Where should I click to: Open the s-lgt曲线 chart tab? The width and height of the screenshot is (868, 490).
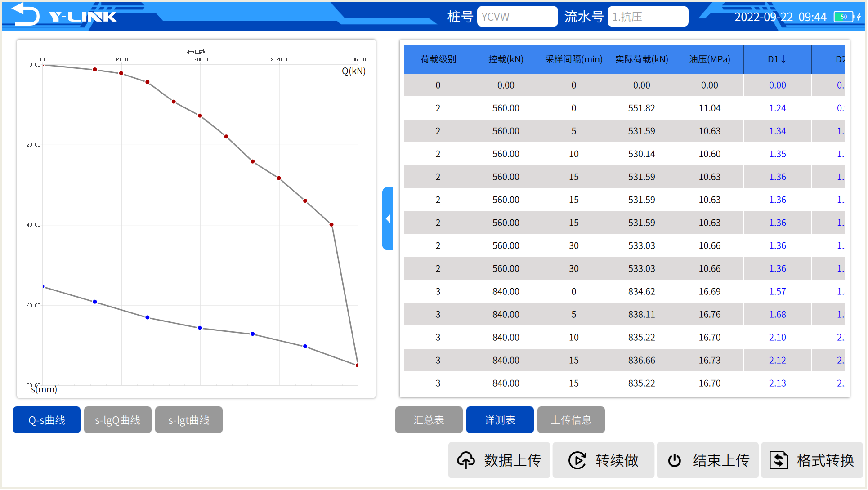[189, 420]
